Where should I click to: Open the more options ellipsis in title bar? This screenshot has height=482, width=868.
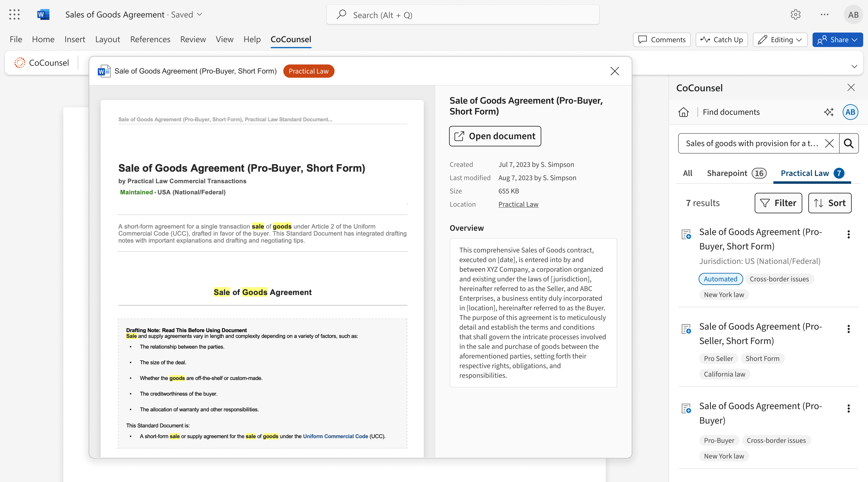[825, 14]
